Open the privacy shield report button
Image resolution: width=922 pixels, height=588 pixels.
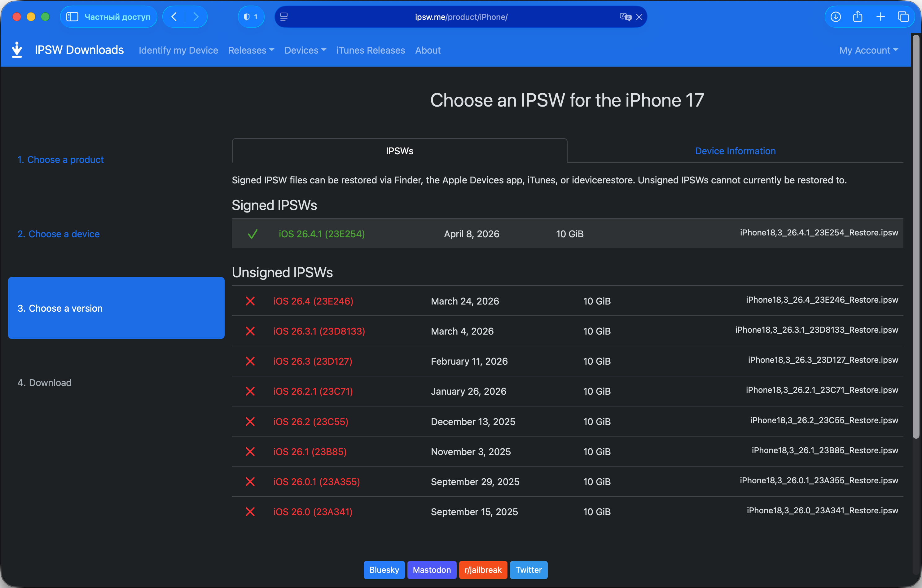(251, 17)
